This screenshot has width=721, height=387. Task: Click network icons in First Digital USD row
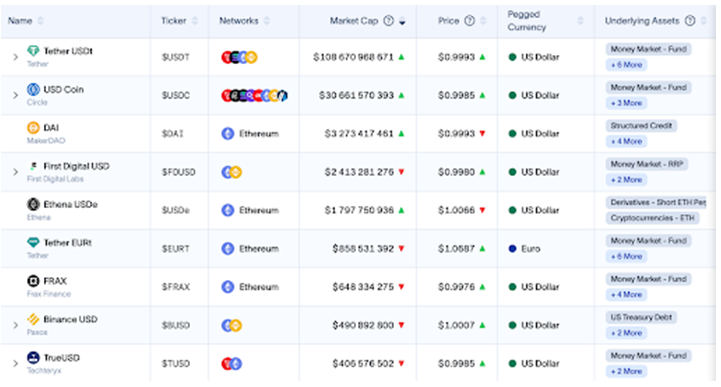(x=232, y=172)
